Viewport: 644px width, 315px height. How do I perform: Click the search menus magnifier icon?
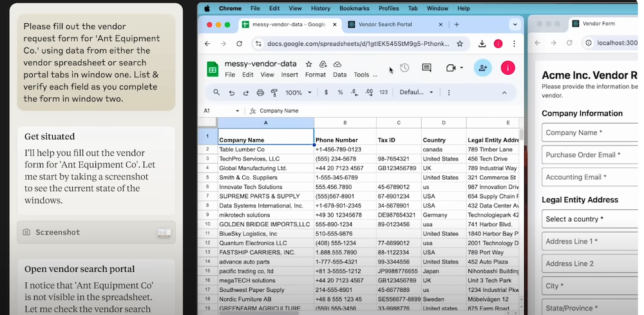pyautogui.click(x=216, y=92)
